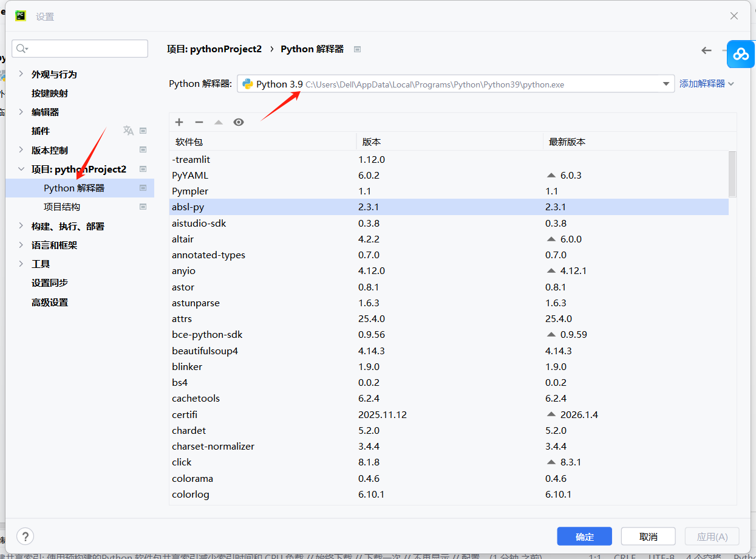Select 项目结构 in settings tree

62,207
